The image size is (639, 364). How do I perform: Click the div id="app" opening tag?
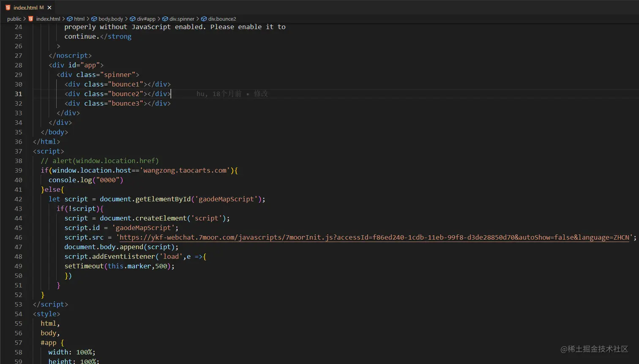click(76, 65)
